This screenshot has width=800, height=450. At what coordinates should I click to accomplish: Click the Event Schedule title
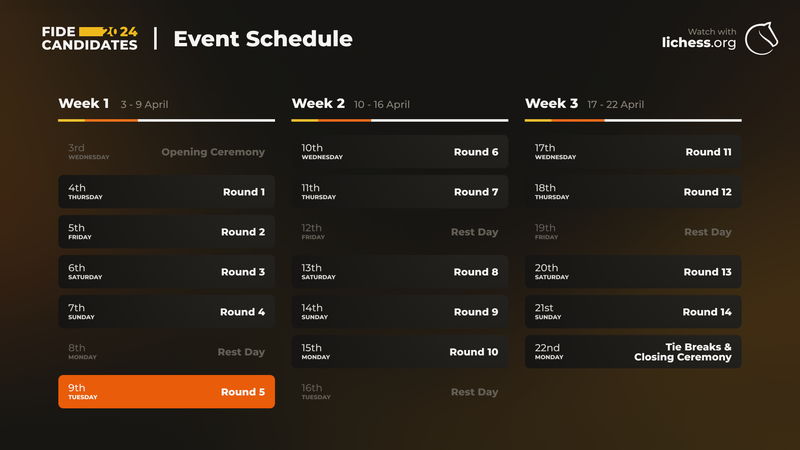tap(263, 39)
